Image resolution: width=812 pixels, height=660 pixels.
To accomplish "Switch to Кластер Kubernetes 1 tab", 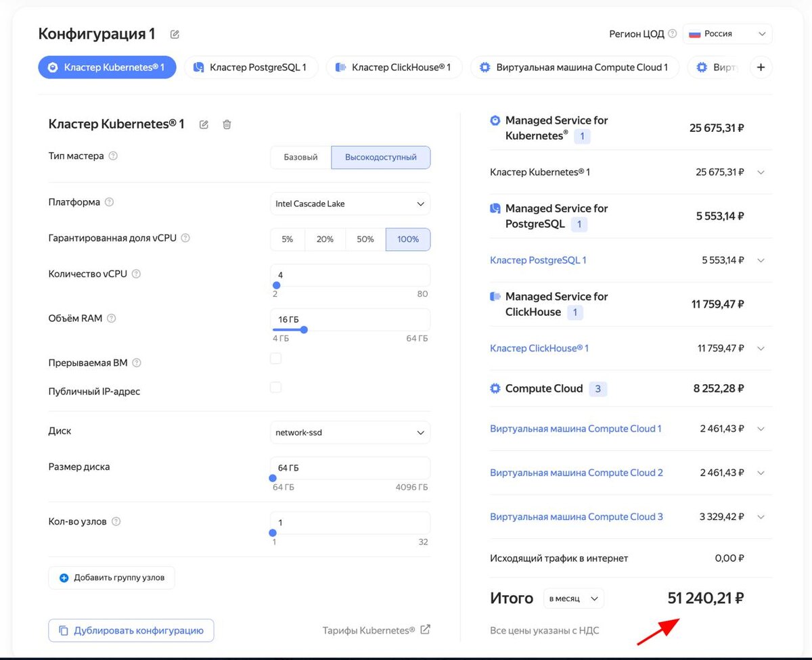I will point(107,68).
